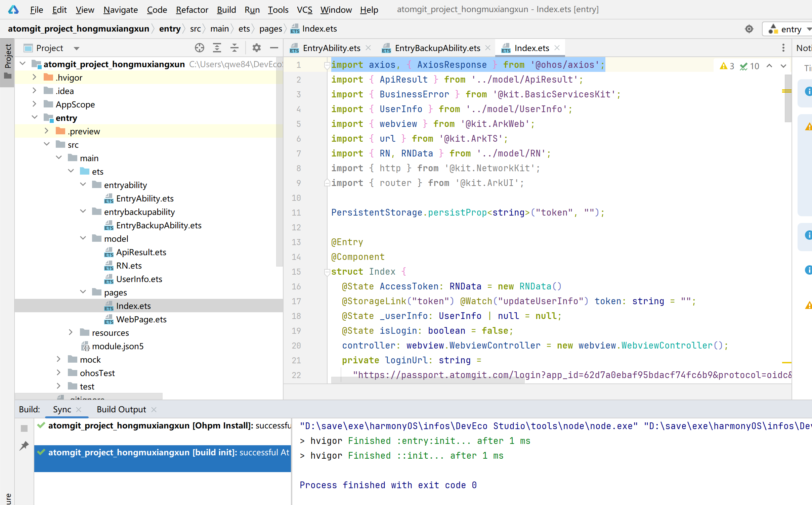
Task: Open the entry run configuration dropdown
Action: click(788, 29)
